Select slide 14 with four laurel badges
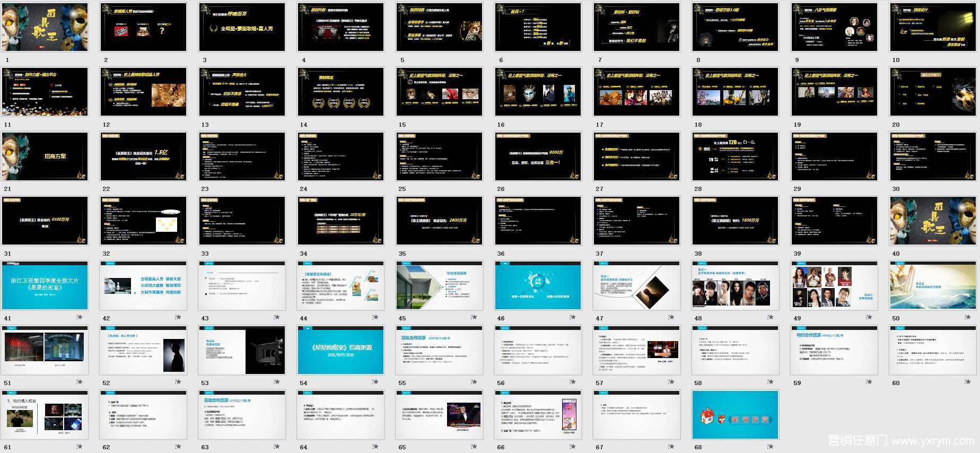Screen dimensions: 980x453 point(340,91)
